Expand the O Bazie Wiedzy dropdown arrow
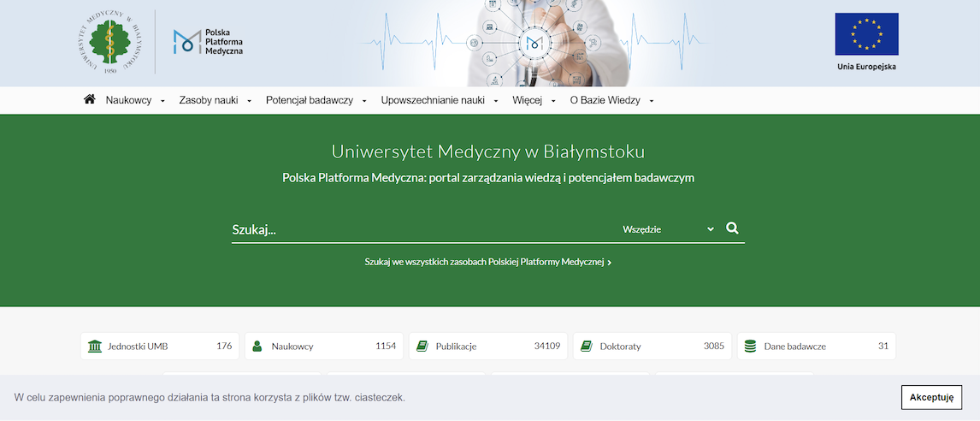Viewport: 980px width, 421px height. tap(652, 101)
